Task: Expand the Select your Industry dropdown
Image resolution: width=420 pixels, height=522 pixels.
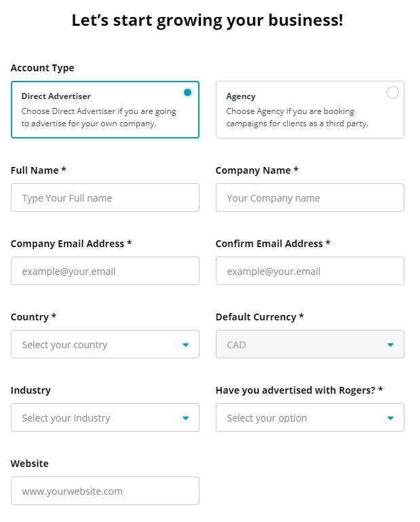Action: 95,418
